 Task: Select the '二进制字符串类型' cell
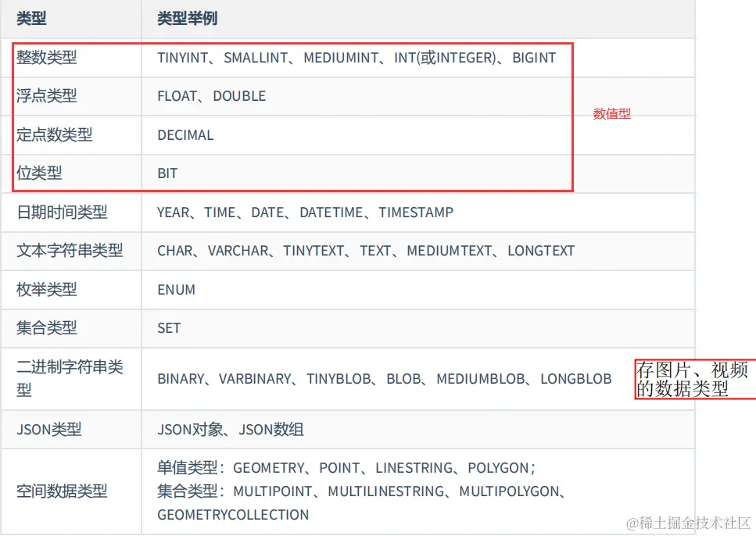tap(71, 379)
